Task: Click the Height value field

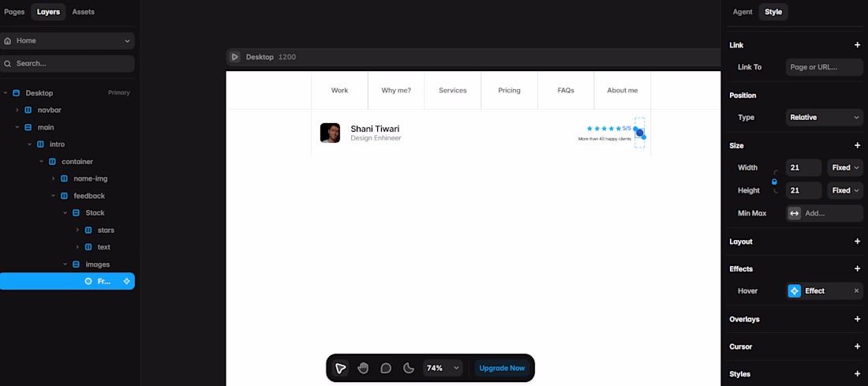Action: [804, 190]
